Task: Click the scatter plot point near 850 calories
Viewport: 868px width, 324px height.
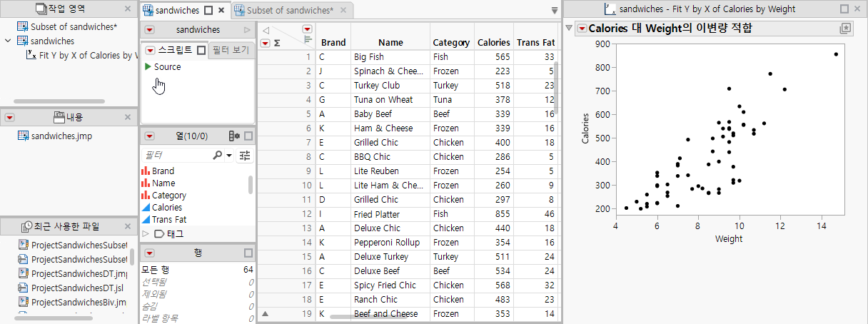Action: pos(836,54)
